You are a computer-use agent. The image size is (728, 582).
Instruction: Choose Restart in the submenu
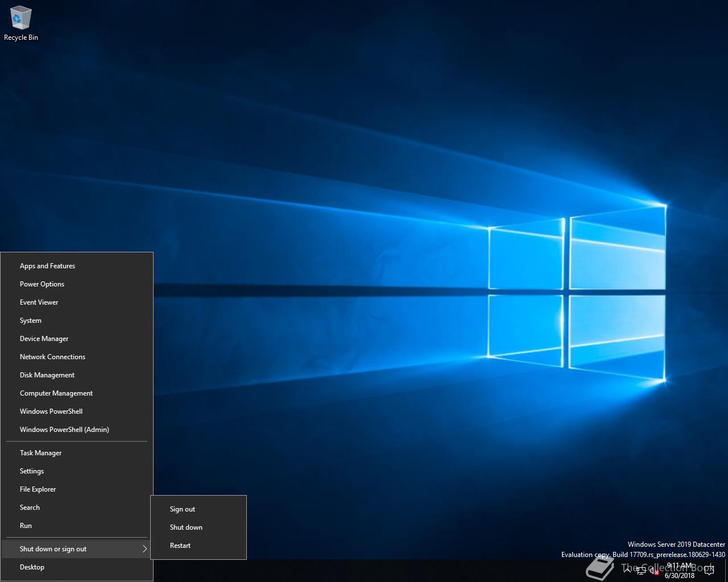[198, 546]
